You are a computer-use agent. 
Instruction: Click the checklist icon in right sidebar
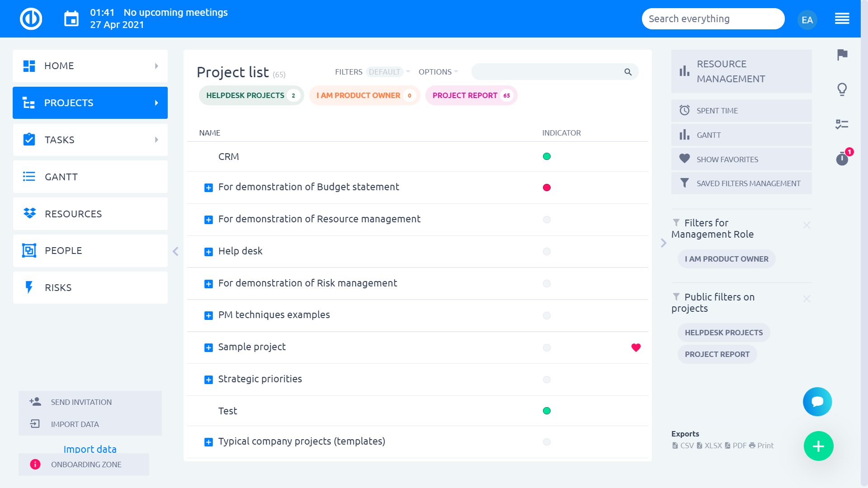[842, 124]
